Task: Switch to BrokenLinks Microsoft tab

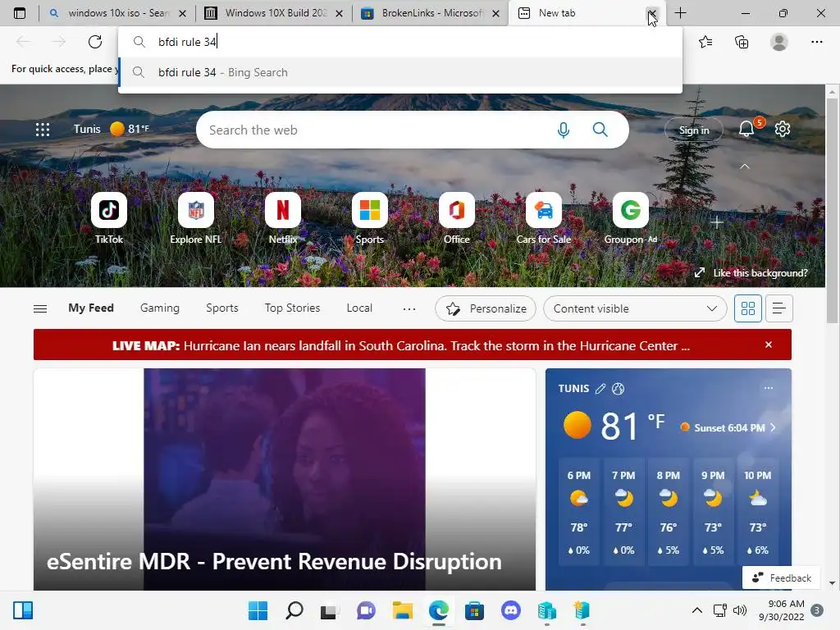Action: click(x=430, y=13)
